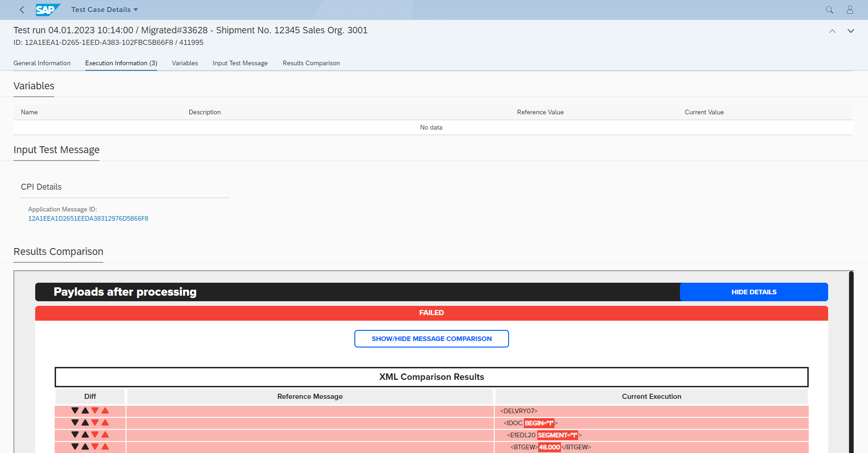Click the SAP logo
Viewport: 868px width, 453px height.
47,10
